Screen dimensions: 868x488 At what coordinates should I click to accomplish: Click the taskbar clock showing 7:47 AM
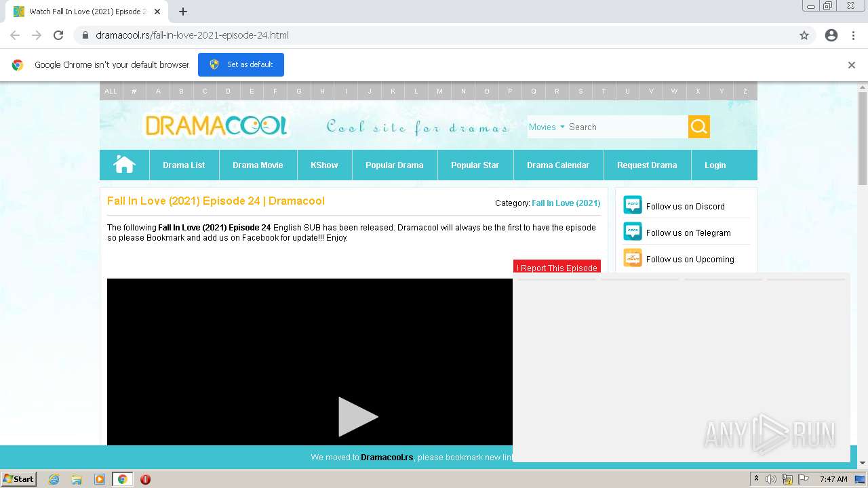[833, 479]
